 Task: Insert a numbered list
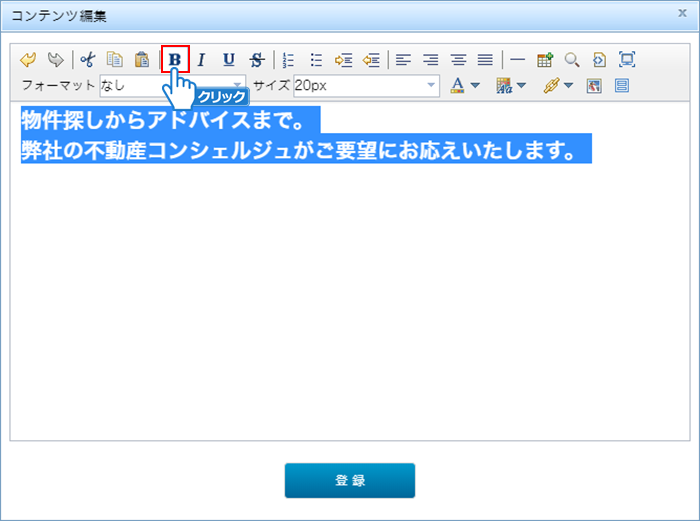pos(289,60)
